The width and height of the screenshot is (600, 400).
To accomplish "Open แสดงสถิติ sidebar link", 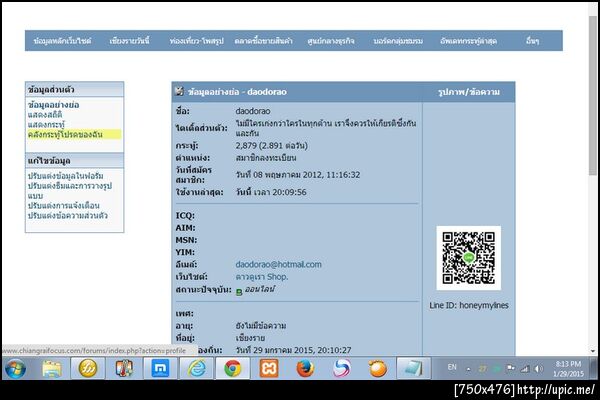I will click(x=45, y=114).
